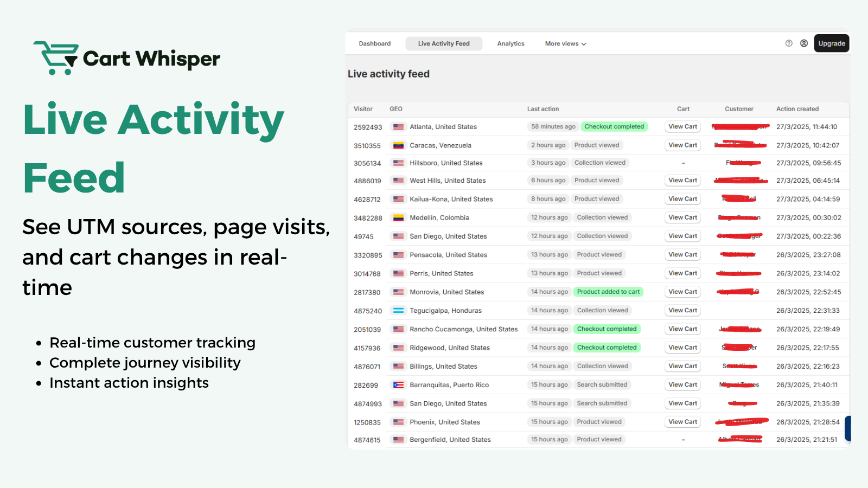Image resolution: width=868 pixels, height=488 pixels.
Task: Click the Action created column header
Action: click(x=797, y=109)
